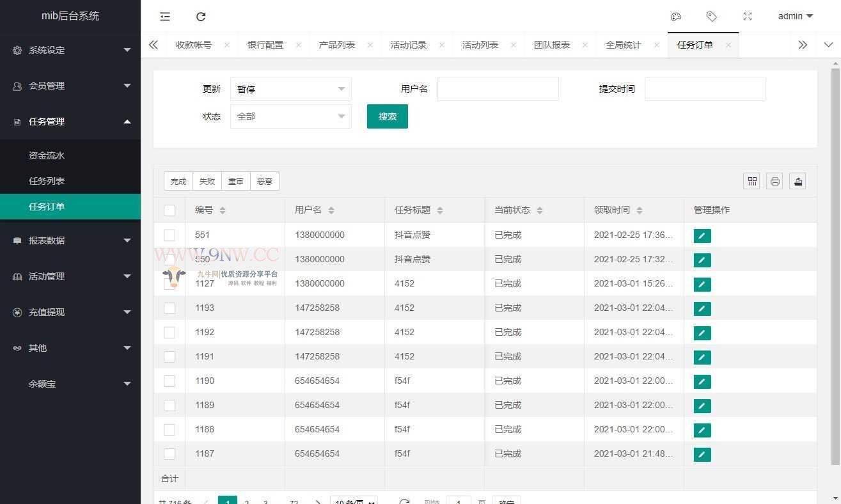Click the 完成 batch button

coord(178,181)
